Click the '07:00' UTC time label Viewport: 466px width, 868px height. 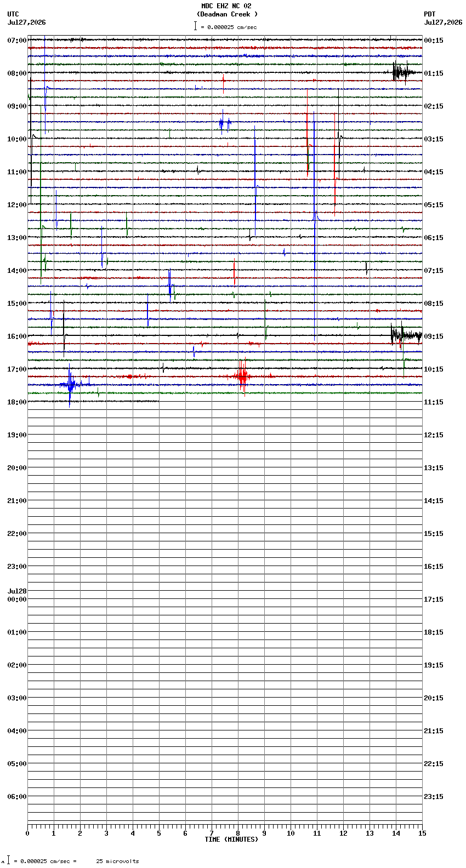pyautogui.click(x=17, y=41)
